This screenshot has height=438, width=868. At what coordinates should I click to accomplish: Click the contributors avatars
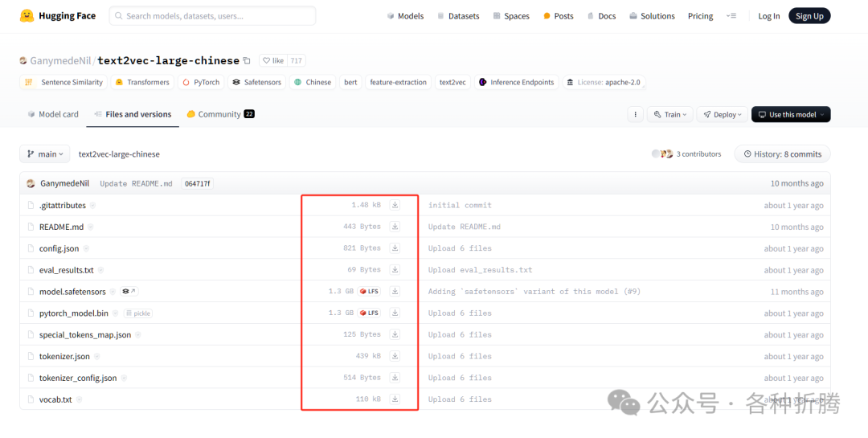click(662, 154)
